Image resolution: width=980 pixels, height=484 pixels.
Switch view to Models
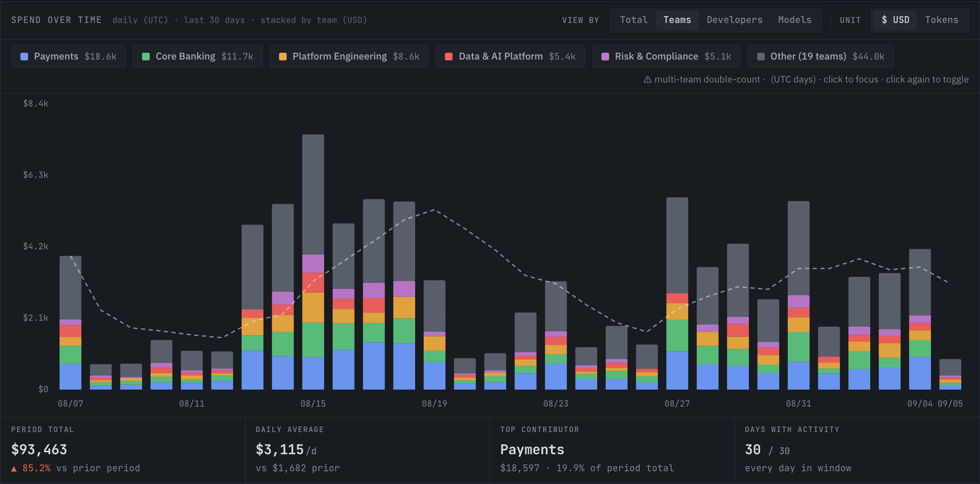point(795,20)
